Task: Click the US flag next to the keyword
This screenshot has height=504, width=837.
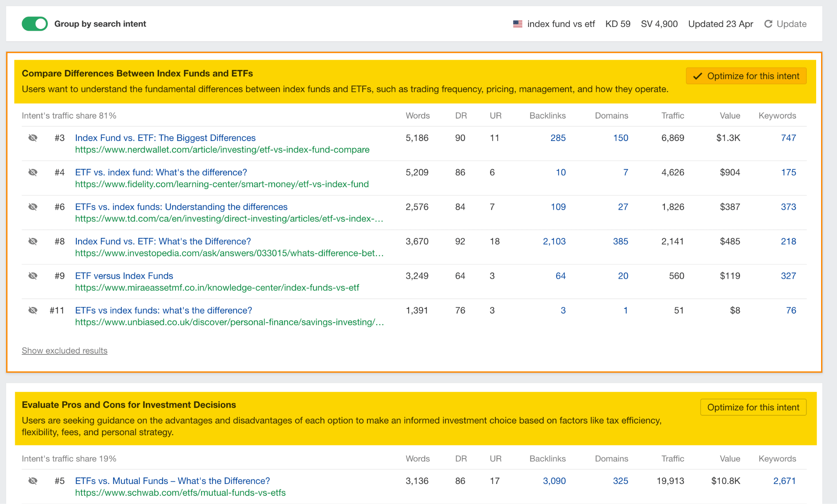Action: (x=517, y=24)
